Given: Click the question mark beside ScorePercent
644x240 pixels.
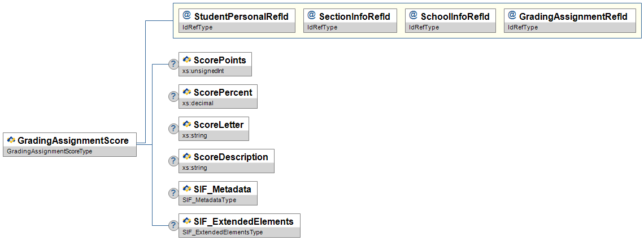Looking at the screenshot, I should (x=173, y=97).
